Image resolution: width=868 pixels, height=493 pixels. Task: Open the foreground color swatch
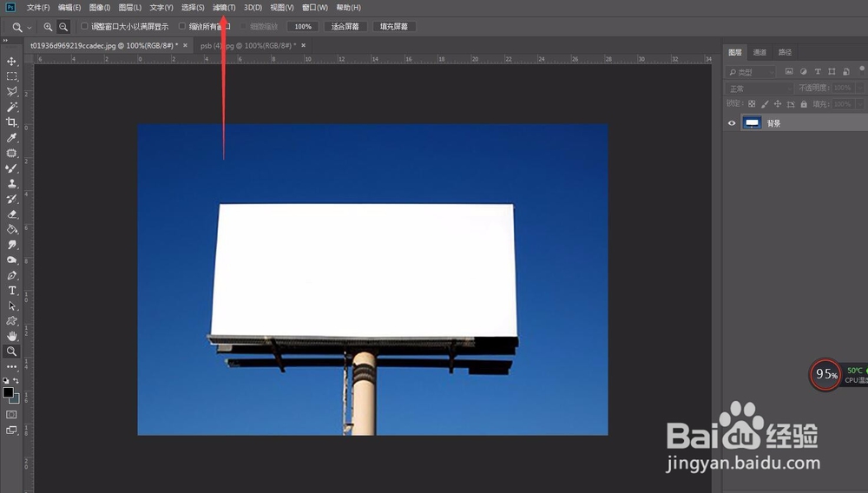coord(9,392)
